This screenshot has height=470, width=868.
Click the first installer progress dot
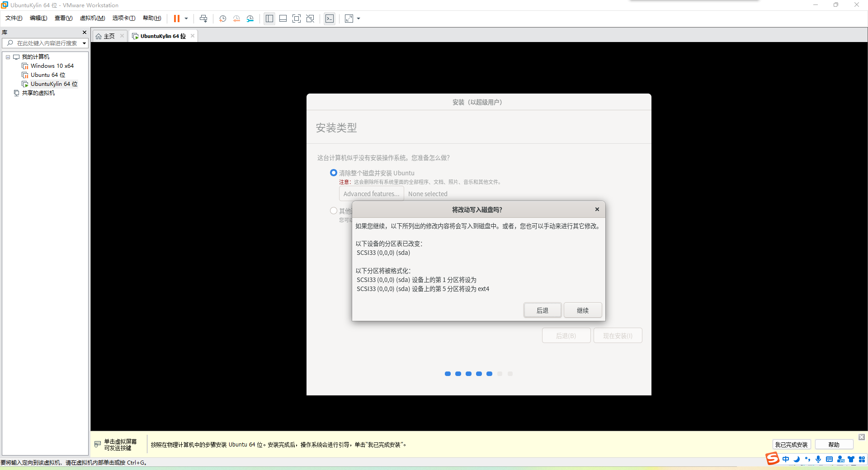tap(448, 374)
